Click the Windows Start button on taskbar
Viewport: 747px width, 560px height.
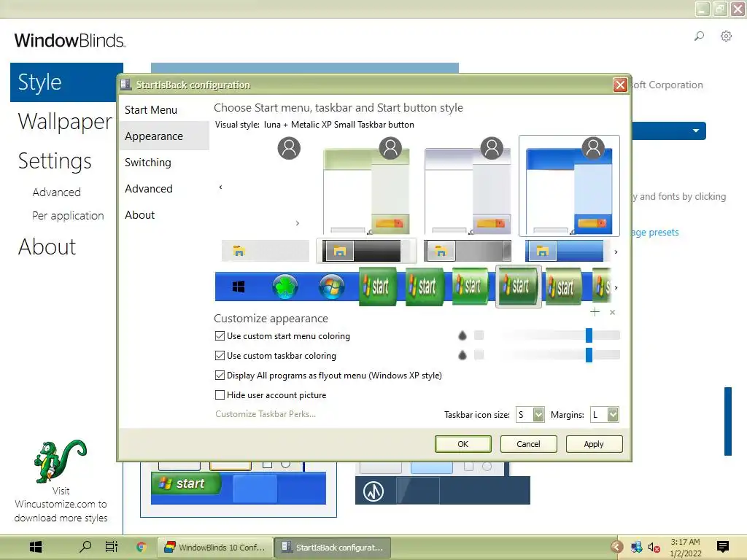click(x=36, y=547)
